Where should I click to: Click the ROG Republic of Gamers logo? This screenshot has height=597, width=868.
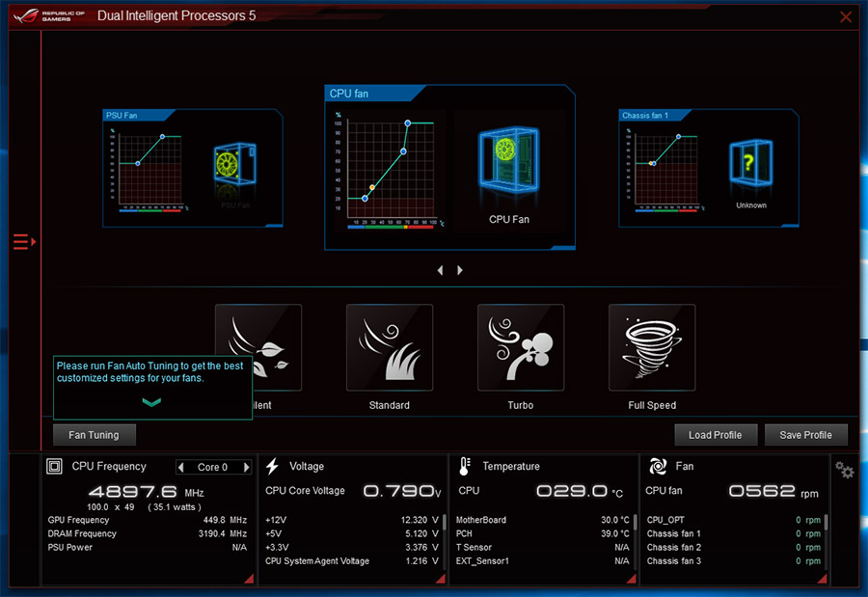click(49, 15)
